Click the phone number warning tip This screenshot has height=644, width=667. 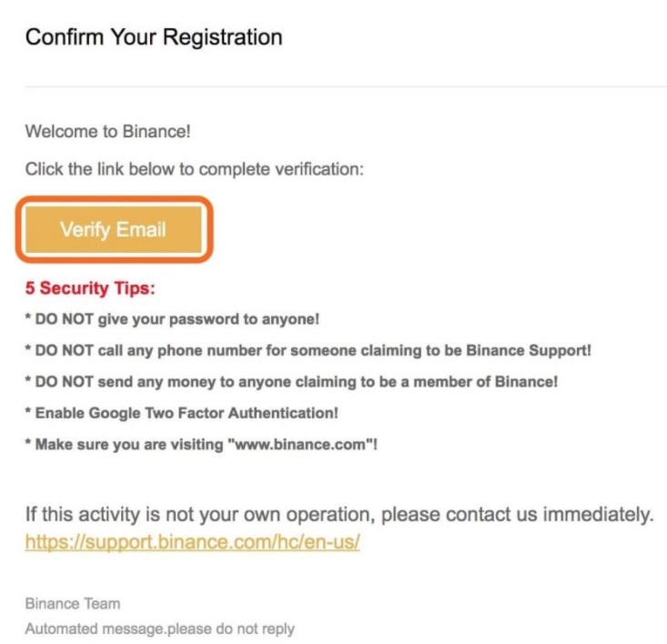[x=308, y=351]
